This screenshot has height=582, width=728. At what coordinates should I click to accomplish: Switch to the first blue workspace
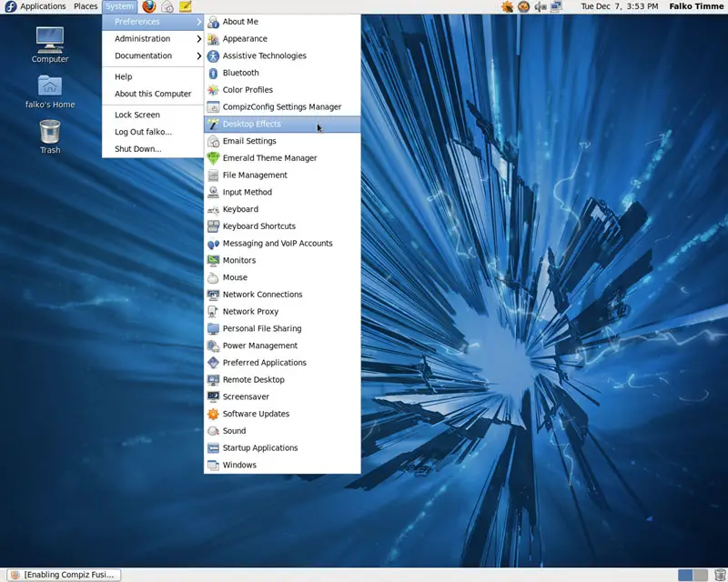(x=685, y=575)
